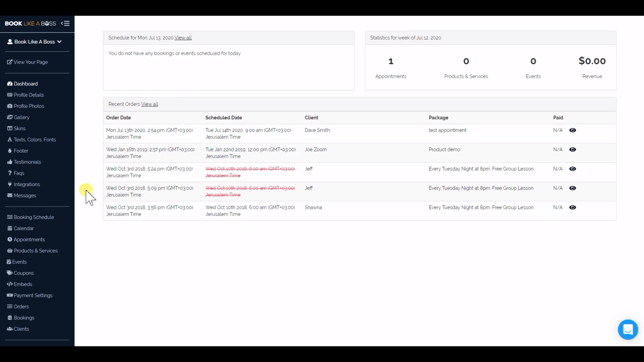Click View all beside the Schedule heading
Screen dimensions: 644x362
pos(183,38)
